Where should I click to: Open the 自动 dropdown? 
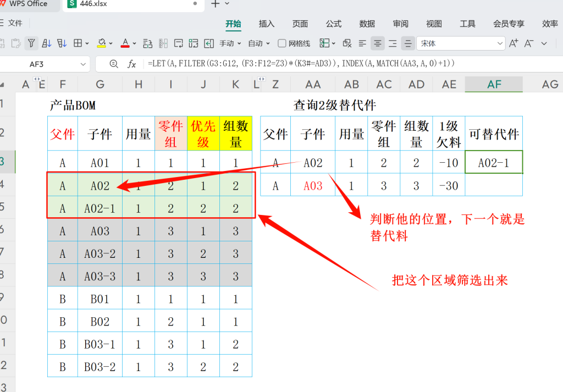click(259, 43)
